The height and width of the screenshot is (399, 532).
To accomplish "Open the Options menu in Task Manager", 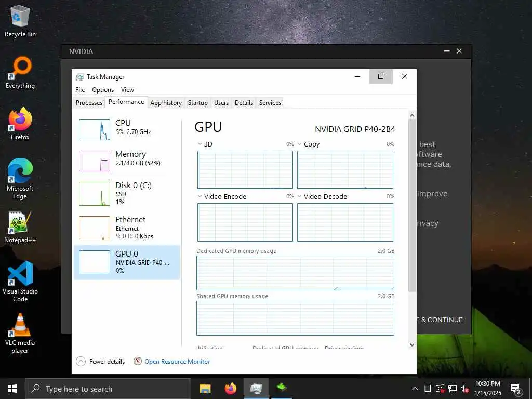I will coord(103,90).
